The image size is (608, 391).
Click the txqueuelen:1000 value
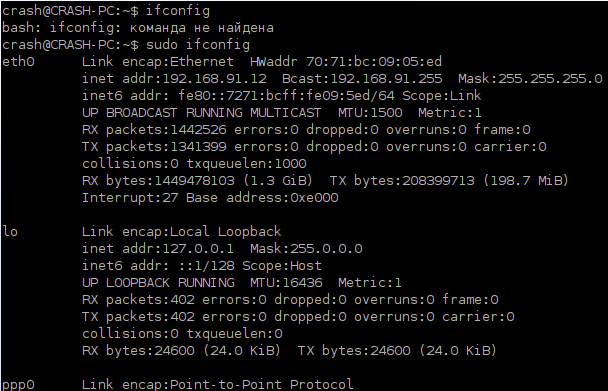(247, 164)
